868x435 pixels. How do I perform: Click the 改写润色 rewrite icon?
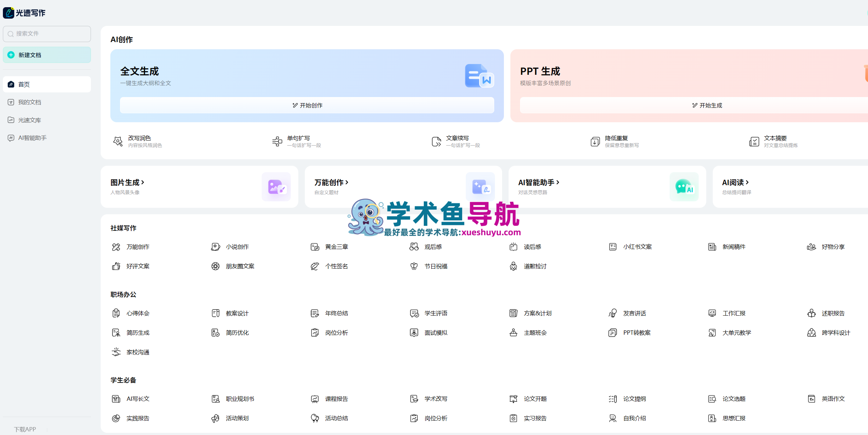118,141
